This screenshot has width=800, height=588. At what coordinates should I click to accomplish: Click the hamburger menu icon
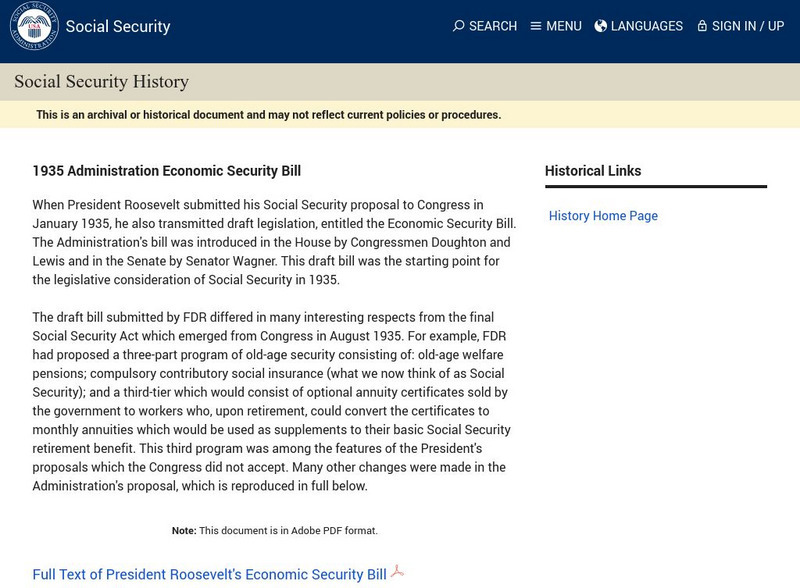(536, 26)
